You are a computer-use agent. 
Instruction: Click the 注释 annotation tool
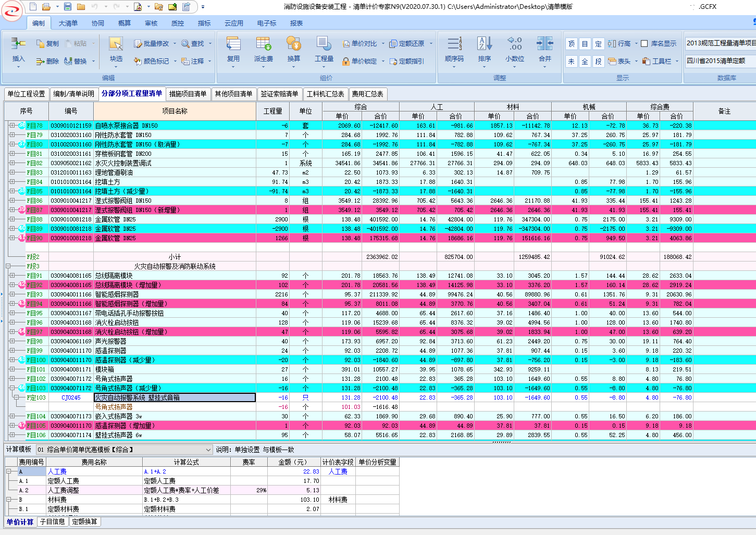193,61
